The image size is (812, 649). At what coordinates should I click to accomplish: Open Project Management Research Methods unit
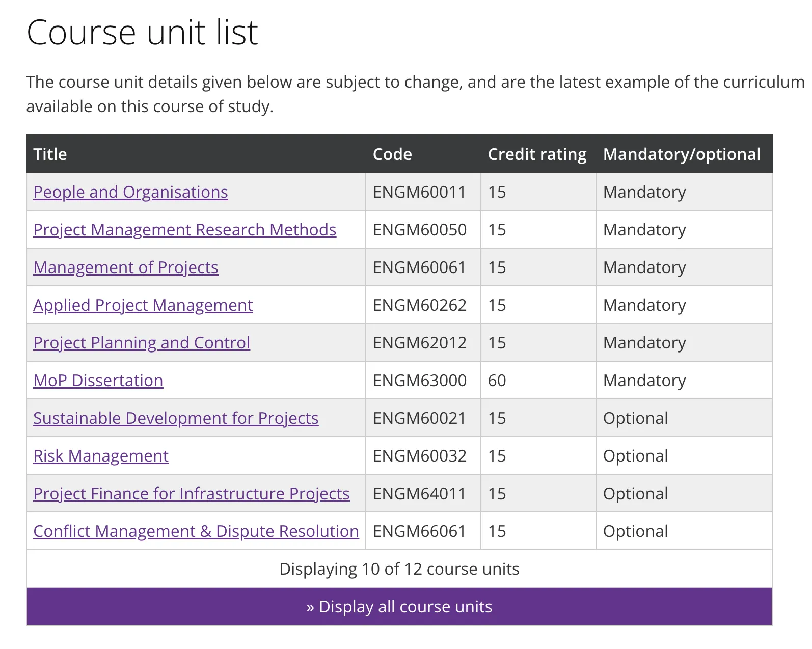click(x=184, y=230)
